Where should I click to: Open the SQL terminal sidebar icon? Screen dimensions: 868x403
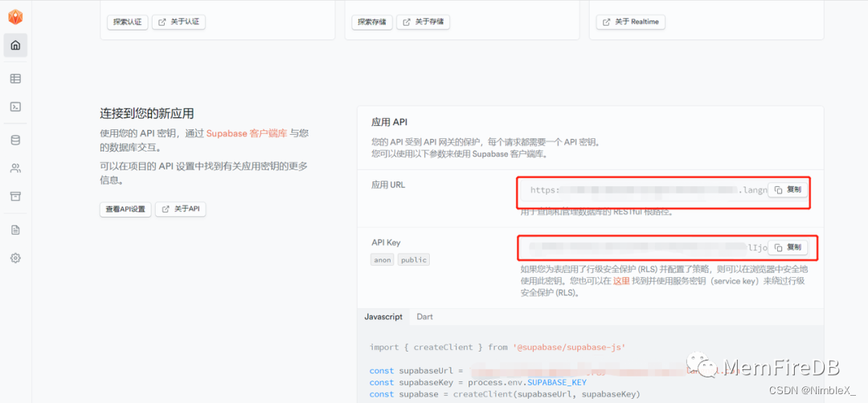click(15, 107)
